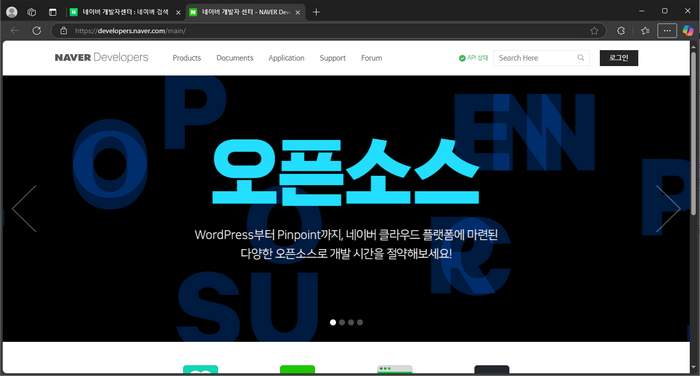
Task: Toggle the vertical tabs icon
Action: point(53,12)
